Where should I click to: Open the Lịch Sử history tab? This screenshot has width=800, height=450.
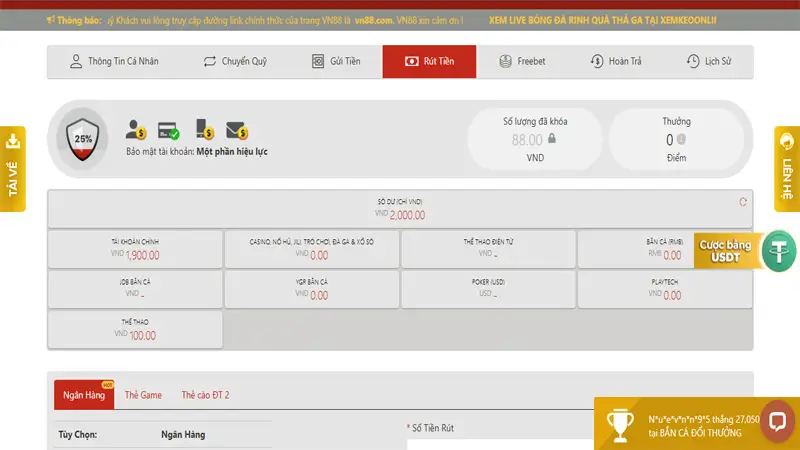coord(709,61)
